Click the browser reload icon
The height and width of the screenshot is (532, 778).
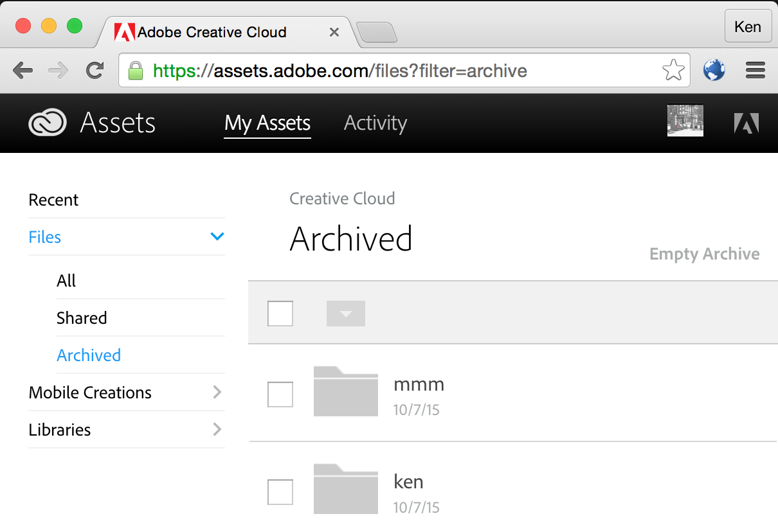pyautogui.click(x=95, y=70)
